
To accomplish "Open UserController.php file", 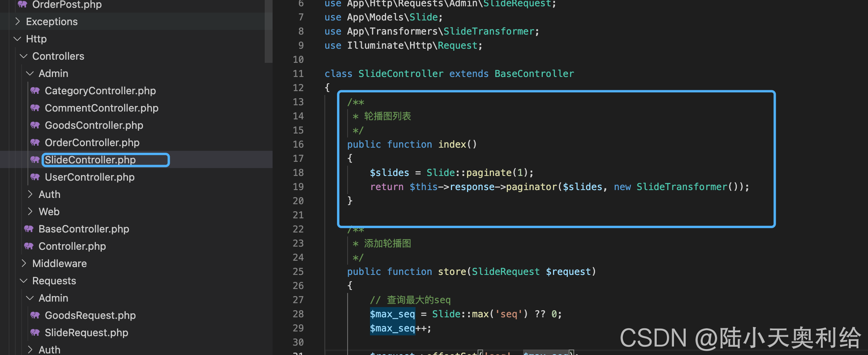I will [90, 177].
